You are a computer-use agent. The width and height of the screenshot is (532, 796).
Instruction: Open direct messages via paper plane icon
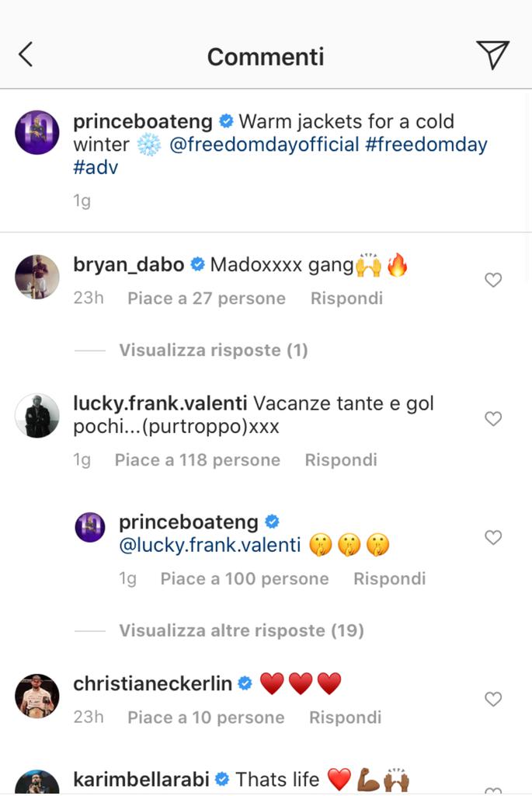[493, 54]
